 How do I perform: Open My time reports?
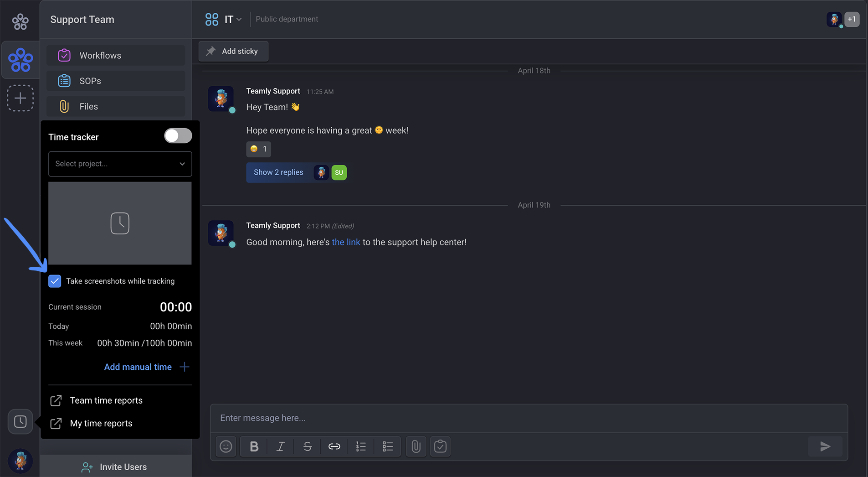pyautogui.click(x=101, y=423)
